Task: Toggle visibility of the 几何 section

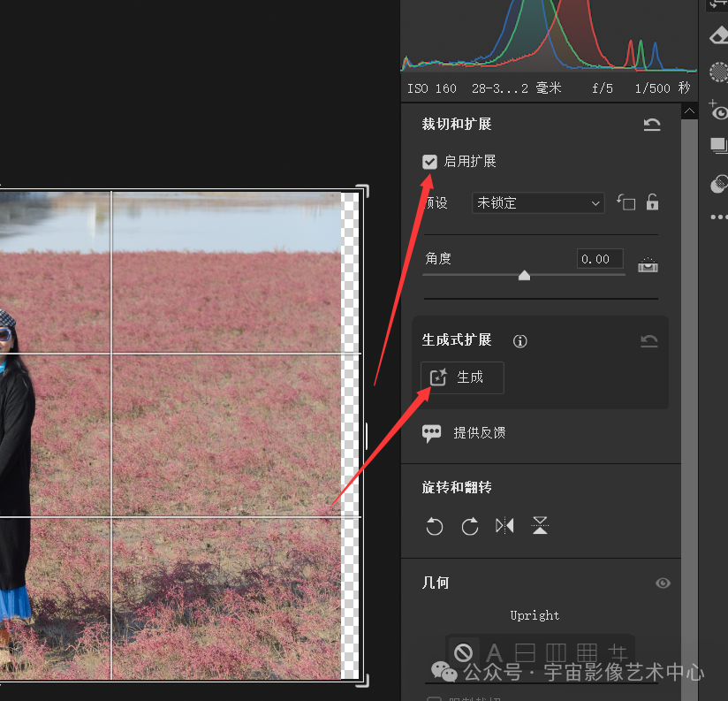Action: point(663,583)
